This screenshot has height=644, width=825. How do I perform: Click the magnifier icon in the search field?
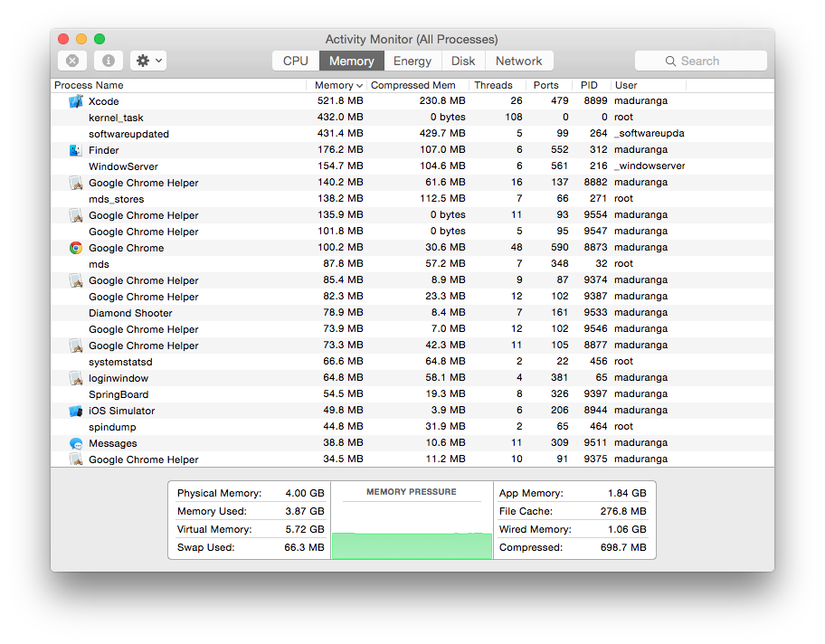(x=670, y=61)
